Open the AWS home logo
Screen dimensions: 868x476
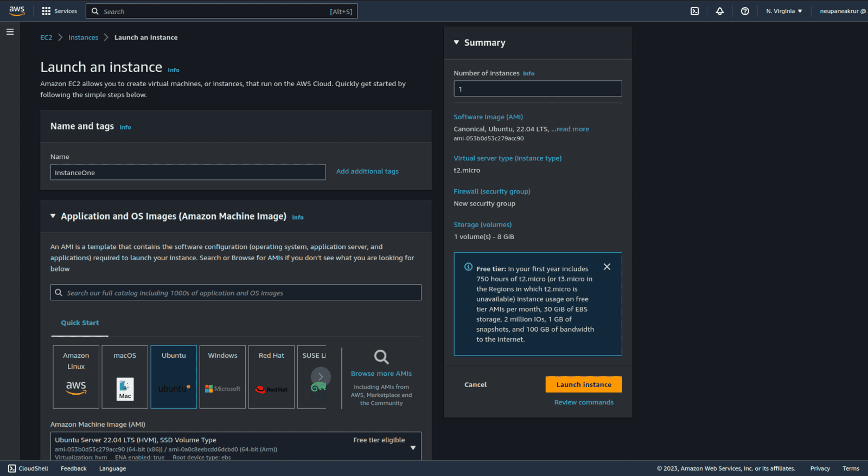[x=17, y=11]
